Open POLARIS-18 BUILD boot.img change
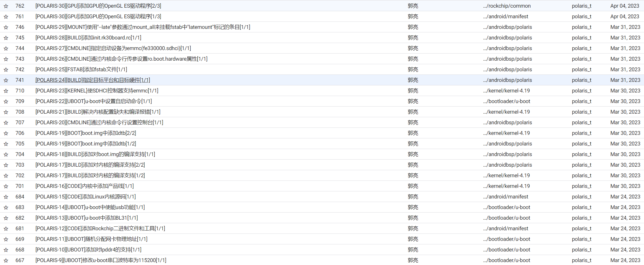Image resolution: width=644 pixels, height=265 pixels. [x=95, y=154]
